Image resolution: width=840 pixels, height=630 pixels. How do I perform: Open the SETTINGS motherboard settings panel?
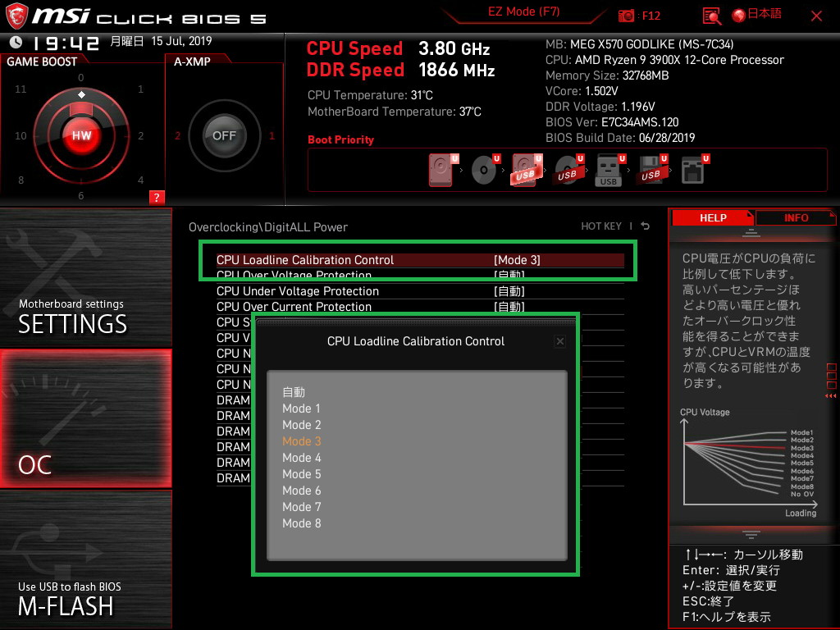click(85, 277)
